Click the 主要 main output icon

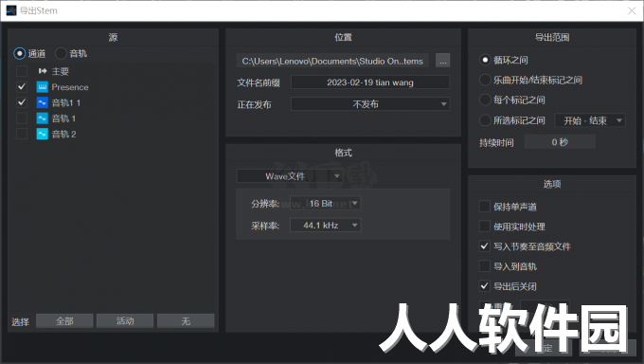pyautogui.click(x=43, y=71)
